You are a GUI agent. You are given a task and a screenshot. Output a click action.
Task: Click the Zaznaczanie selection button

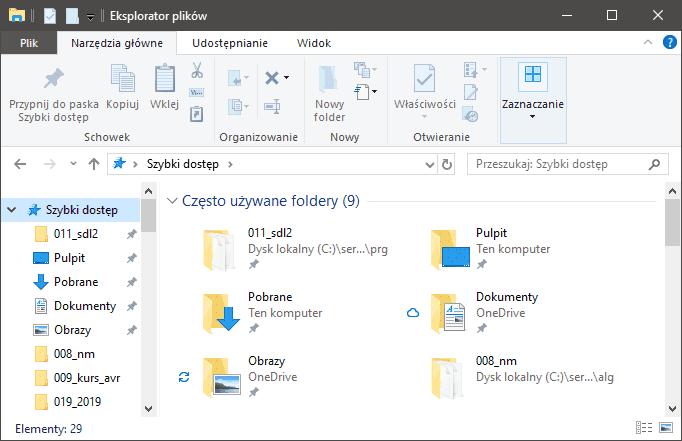pyautogui.click(x=533, y=89)
